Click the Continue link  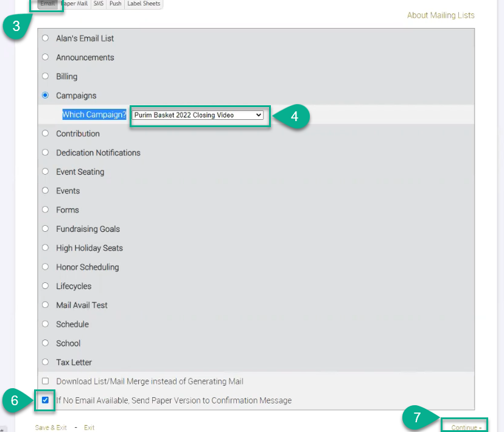466,428
